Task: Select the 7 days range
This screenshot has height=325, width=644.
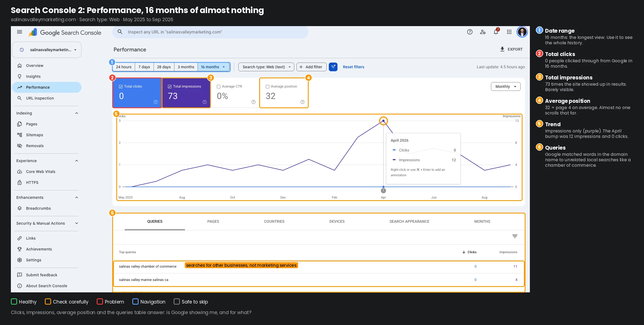Action: tap(144, 67)
